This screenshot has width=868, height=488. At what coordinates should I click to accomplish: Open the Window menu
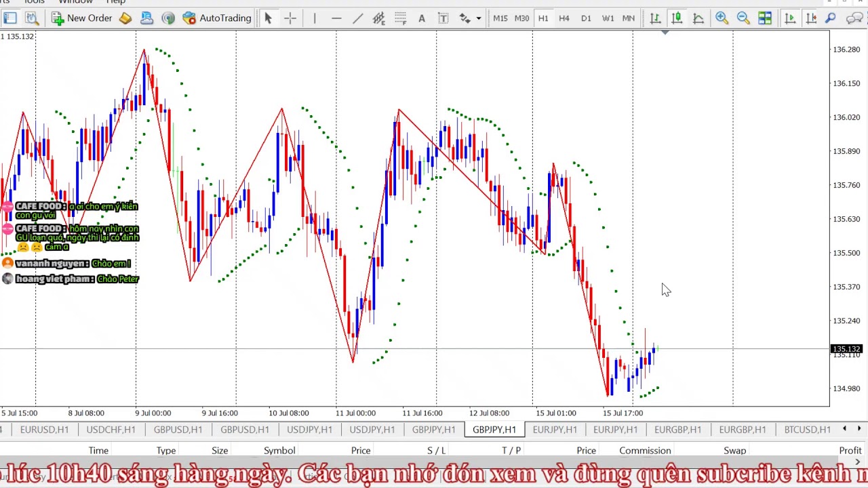pos(75,2)
